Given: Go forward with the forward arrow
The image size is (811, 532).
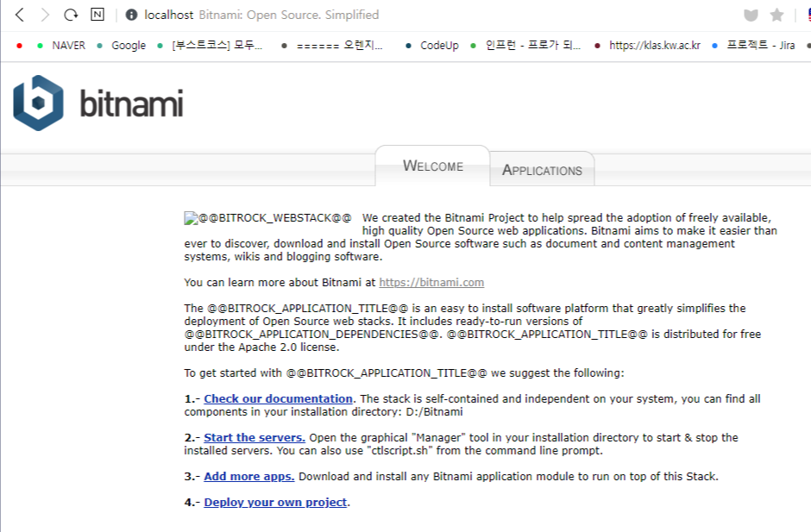Looking at the screenshot, I should pyautogui.click(x=46, y=15).
